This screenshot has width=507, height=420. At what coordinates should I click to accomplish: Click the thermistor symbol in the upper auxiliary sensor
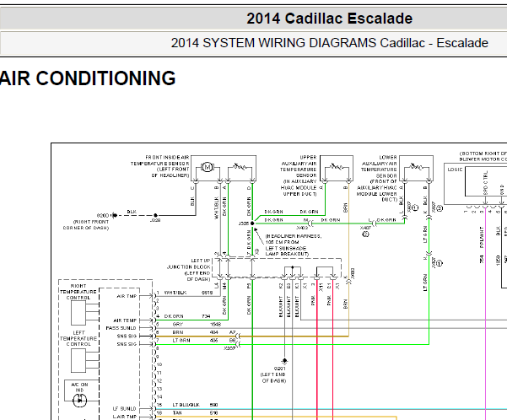[337, 167]
